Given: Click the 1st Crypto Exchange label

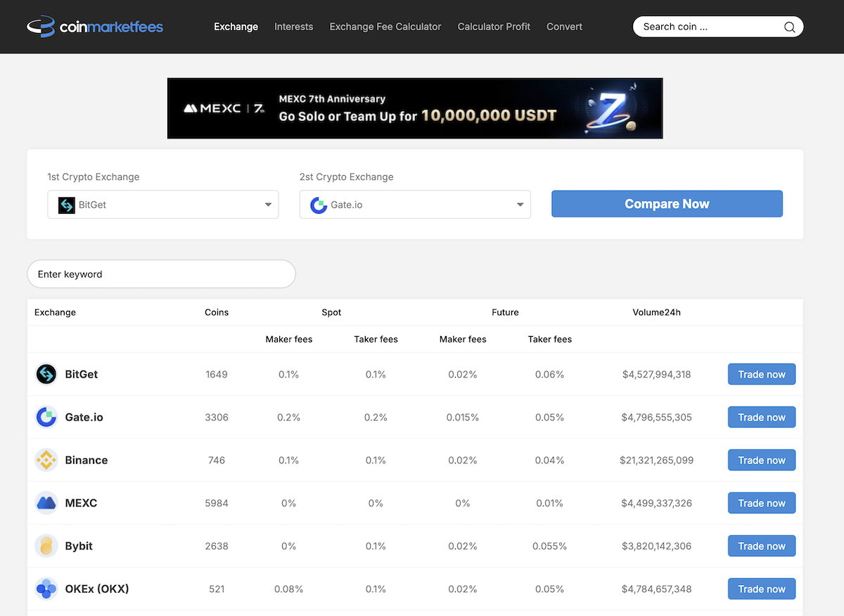Looking at the screenshot, I should 94,177.
